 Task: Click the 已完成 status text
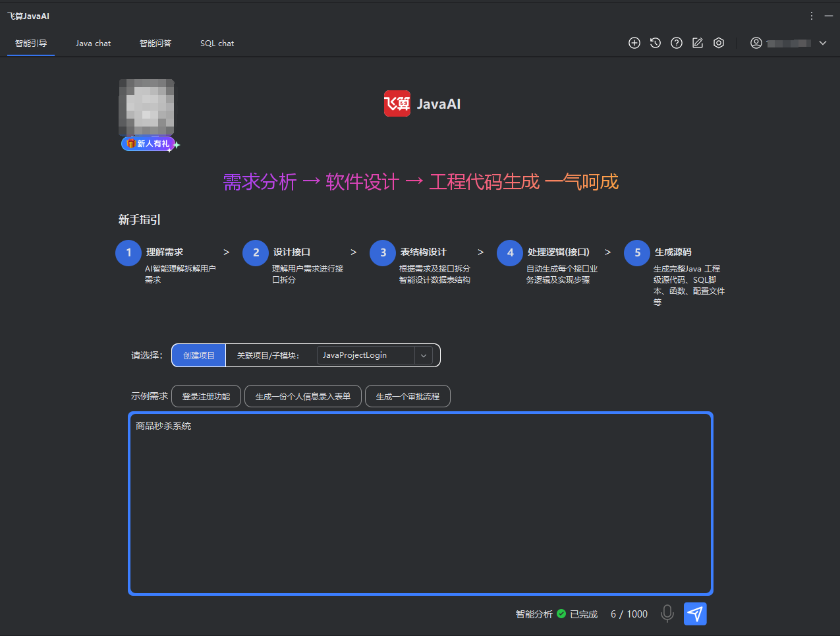coord(584,614)
